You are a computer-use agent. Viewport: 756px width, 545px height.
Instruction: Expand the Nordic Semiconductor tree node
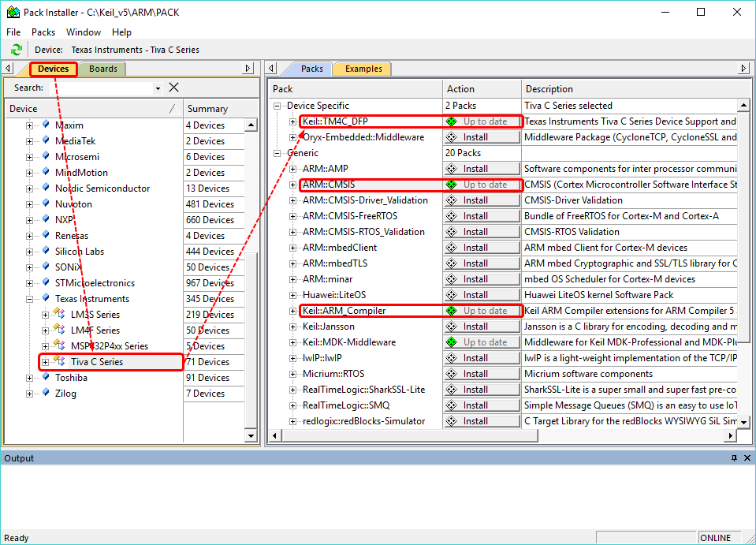[30, 189]
